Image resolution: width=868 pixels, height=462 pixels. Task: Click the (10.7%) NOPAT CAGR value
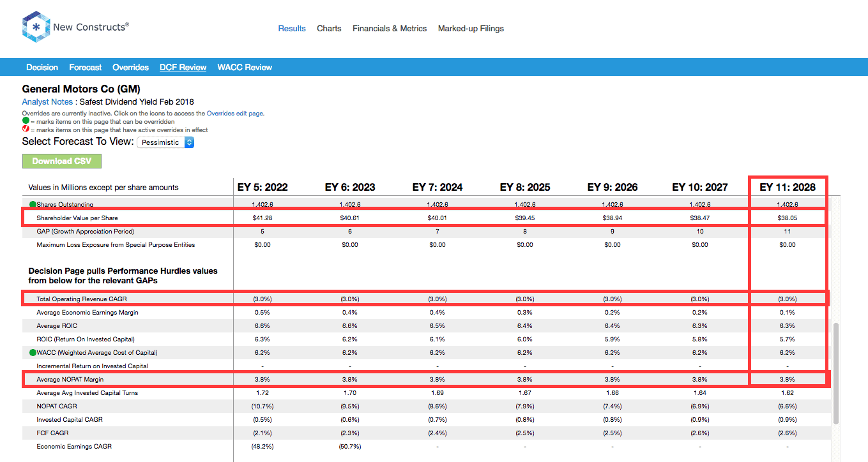point(263,406)
